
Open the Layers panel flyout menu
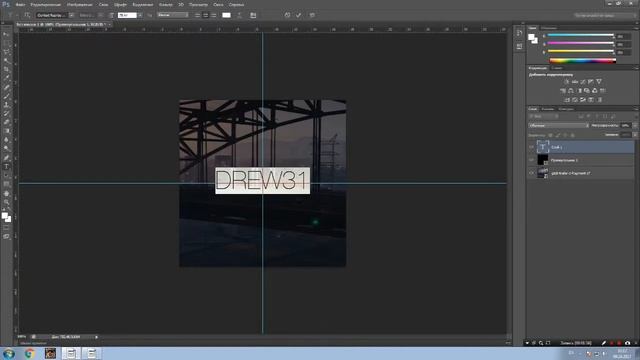tap(636, 109)
